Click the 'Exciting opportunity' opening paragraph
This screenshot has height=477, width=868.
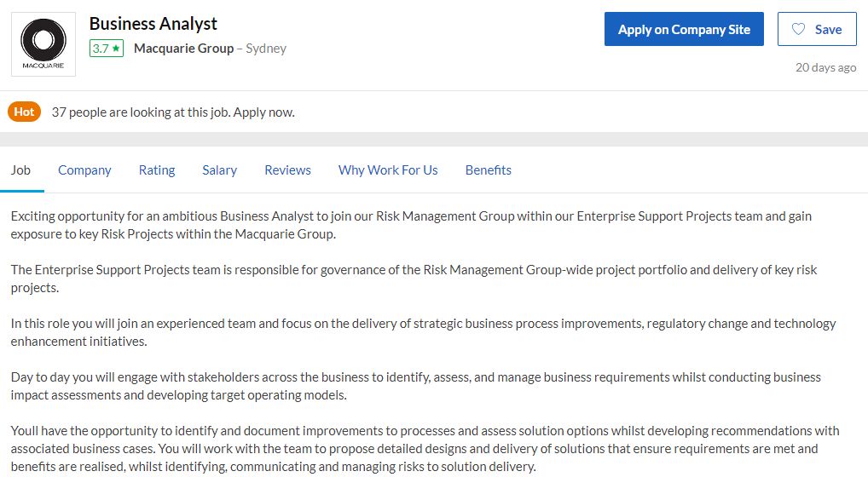(411, 225)
